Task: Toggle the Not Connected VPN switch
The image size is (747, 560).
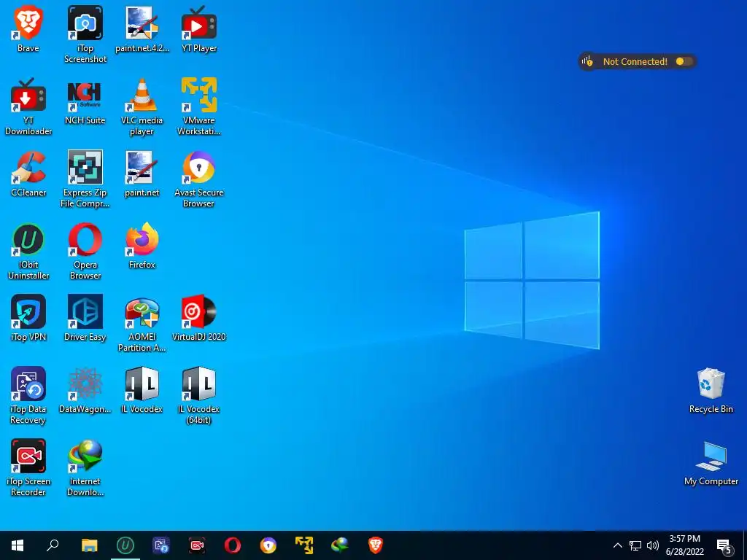Action: point(684,61)
